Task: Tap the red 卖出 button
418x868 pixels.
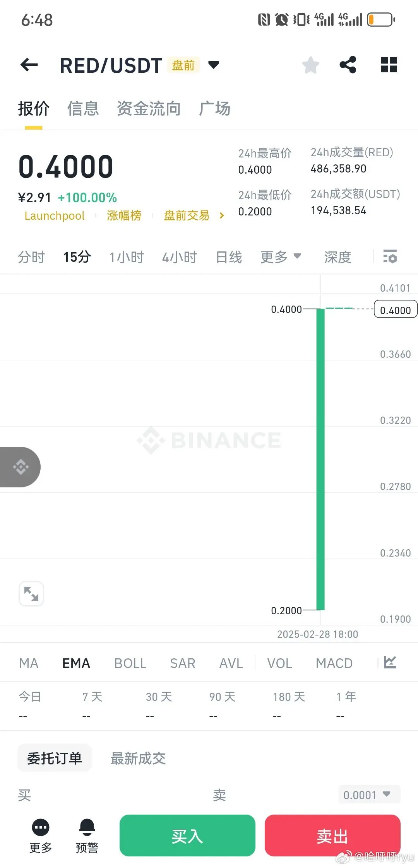Action: [332, 836]
